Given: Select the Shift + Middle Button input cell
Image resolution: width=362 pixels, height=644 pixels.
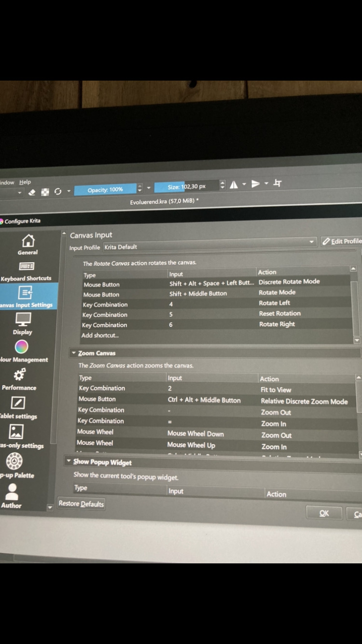Looking at the screenshot, I should click(198, 294).
